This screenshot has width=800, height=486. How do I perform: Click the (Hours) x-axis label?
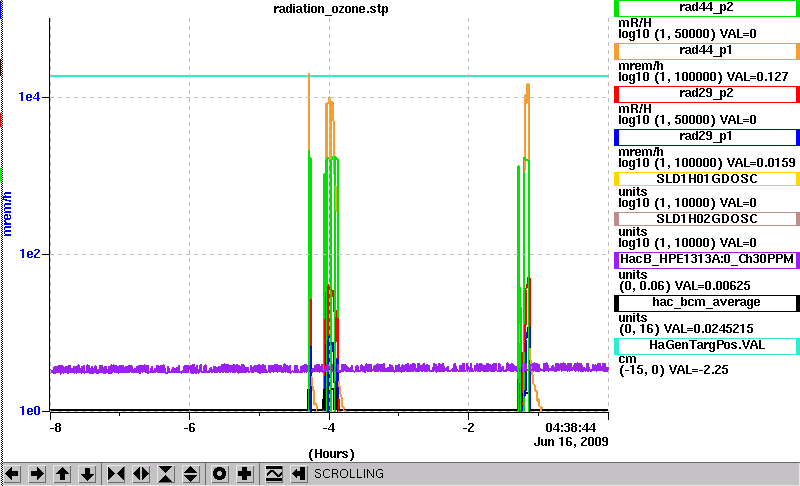(x=331, y=454)
